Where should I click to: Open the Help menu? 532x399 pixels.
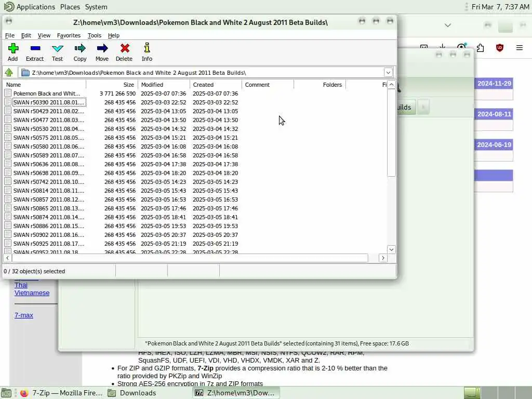tap(113, 35)
